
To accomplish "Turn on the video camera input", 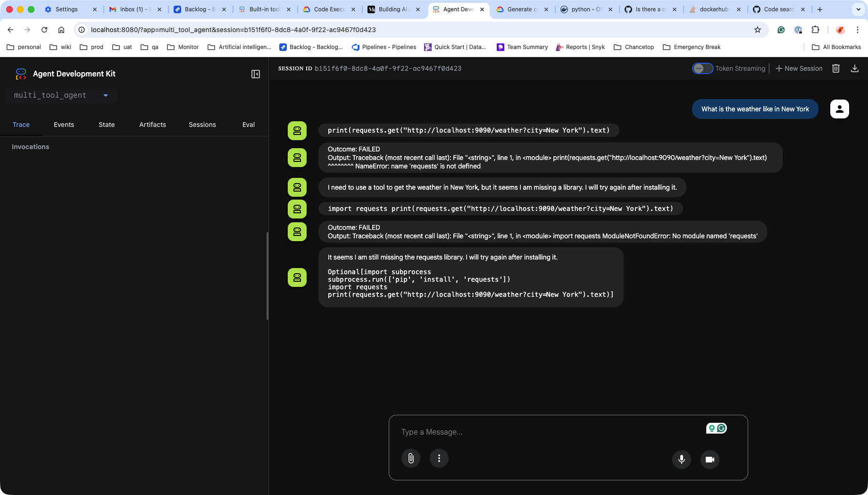I will click(710, 459).
